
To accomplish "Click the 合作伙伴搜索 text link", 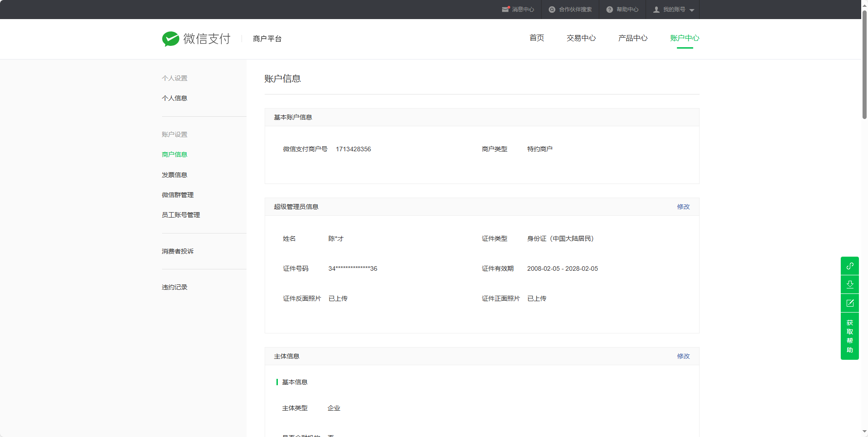I will pyautogui.click(x=575, y=10).
